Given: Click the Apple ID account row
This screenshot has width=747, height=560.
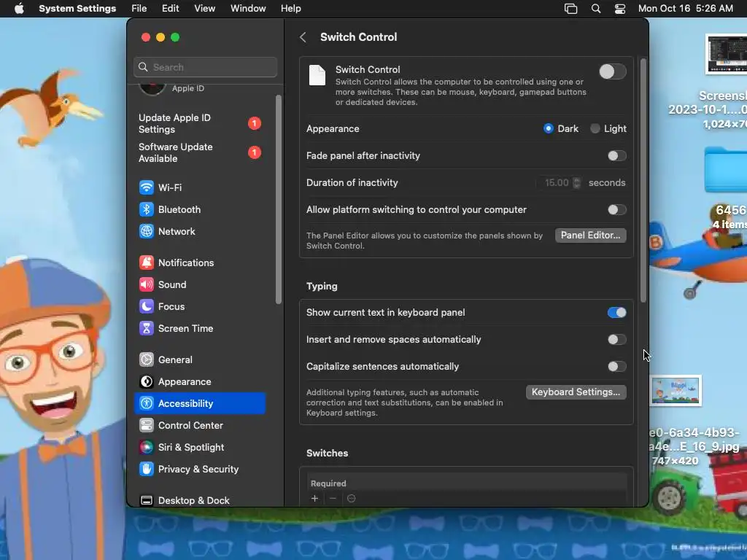Looking at the screenshot, I should point(199,88).
